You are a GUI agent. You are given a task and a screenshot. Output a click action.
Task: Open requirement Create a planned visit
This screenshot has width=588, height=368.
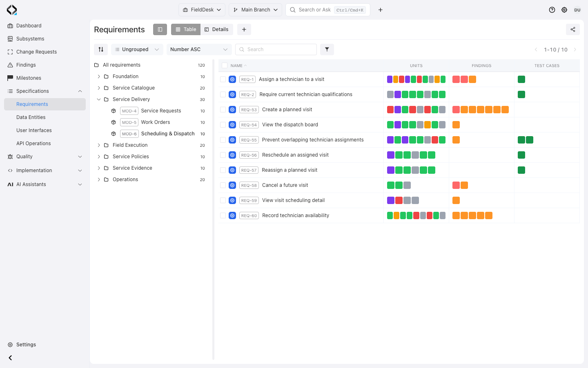click(287, 110)
